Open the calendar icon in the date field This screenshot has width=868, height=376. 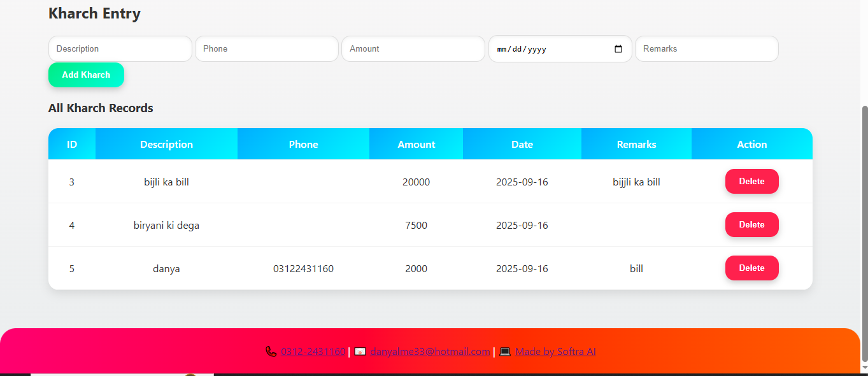tap(618, 48)
